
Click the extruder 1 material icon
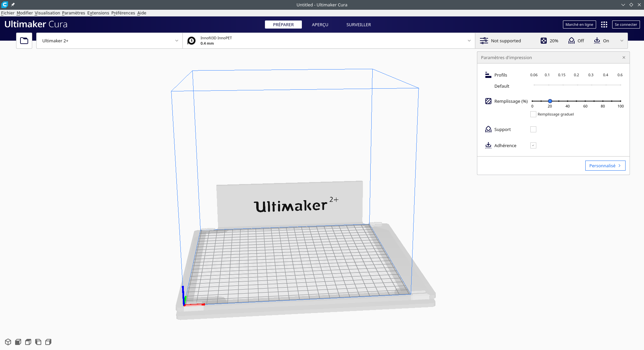point(192,41)
